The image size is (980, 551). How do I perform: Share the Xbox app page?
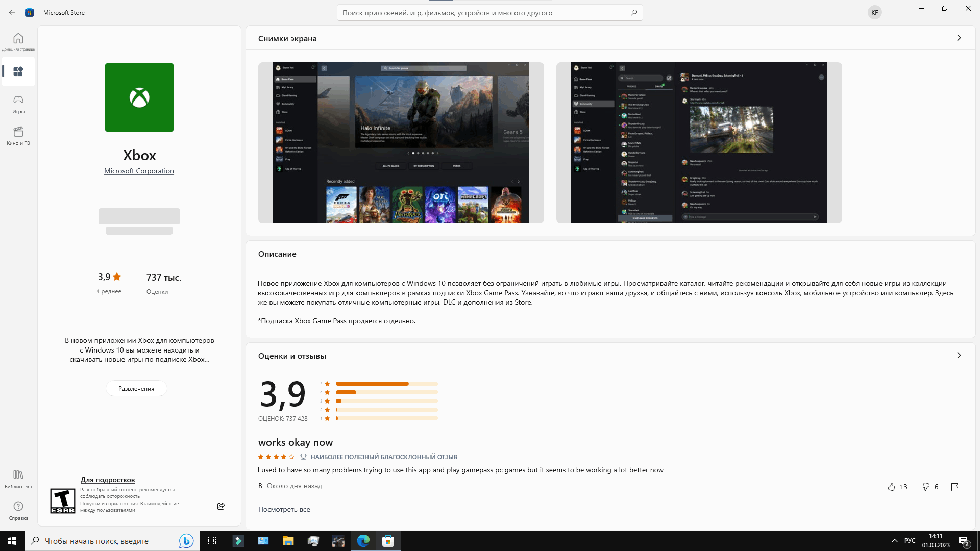[221, 506]
